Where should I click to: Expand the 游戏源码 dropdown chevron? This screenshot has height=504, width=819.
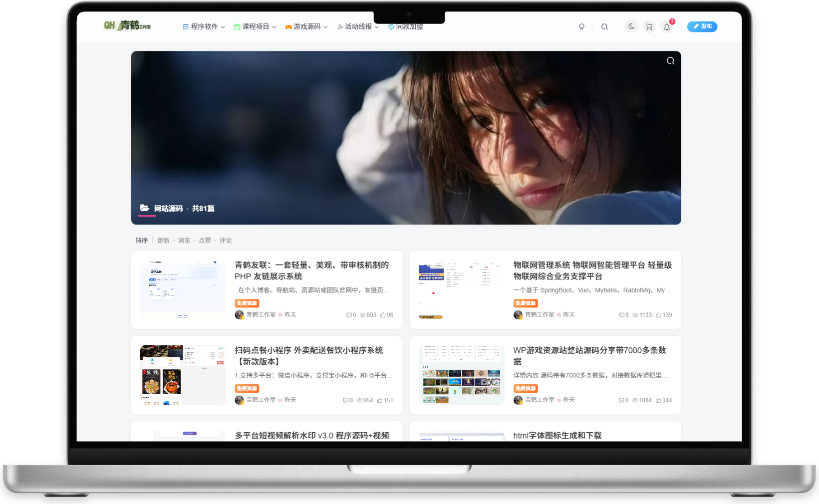pyautogui.click(x=325, y=27)
